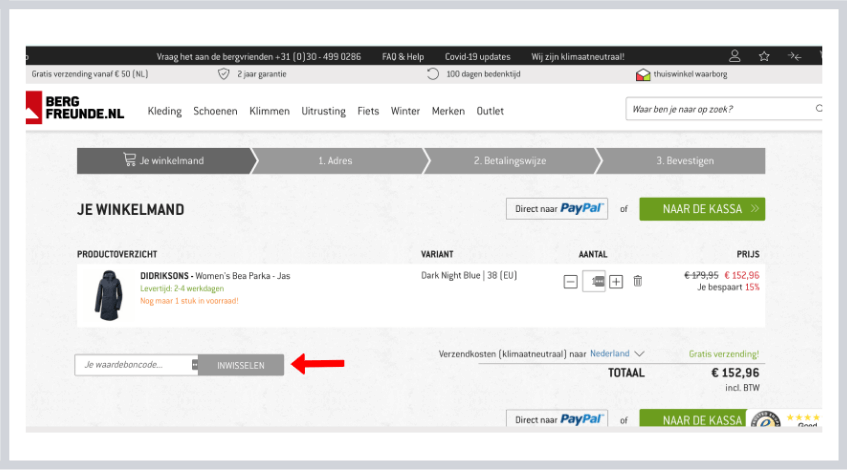Open the Uitrusting menu
Image resolution: width=847 pixels, height=470 pixels.
(323, 111)
